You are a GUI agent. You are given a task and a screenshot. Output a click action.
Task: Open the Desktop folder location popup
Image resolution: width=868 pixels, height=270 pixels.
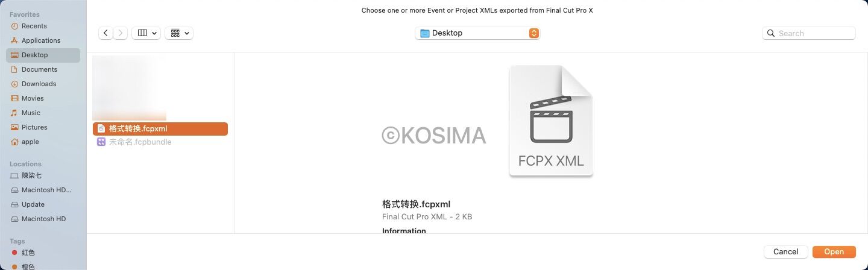[x=477, y=33]
